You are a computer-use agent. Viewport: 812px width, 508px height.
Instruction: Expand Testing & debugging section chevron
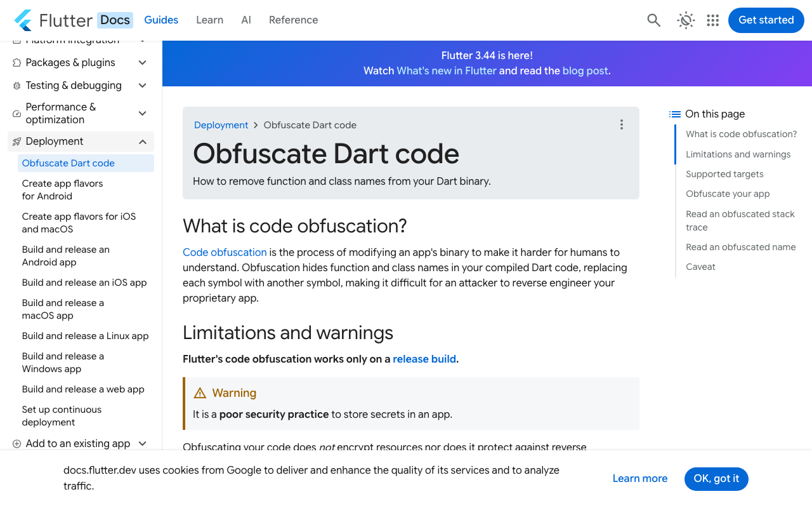pyautogui.click(x=143, y=85)
